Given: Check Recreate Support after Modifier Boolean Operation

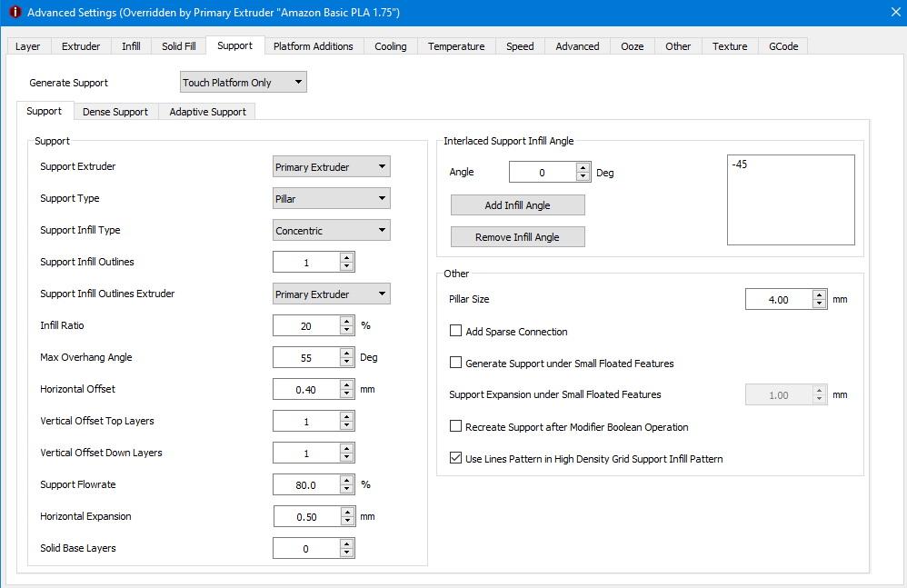Looking at the screenshot, I should click(456, 426).
